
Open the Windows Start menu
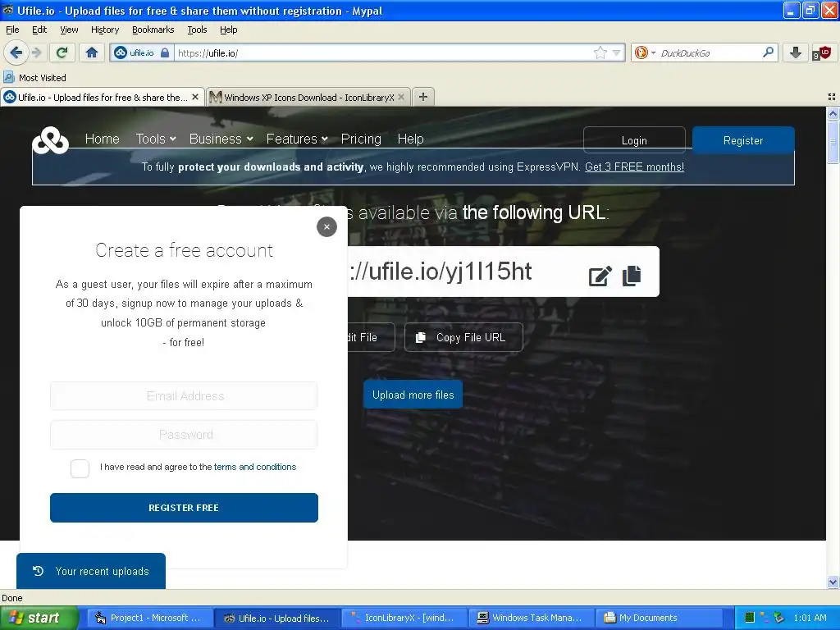click(38, 618)
